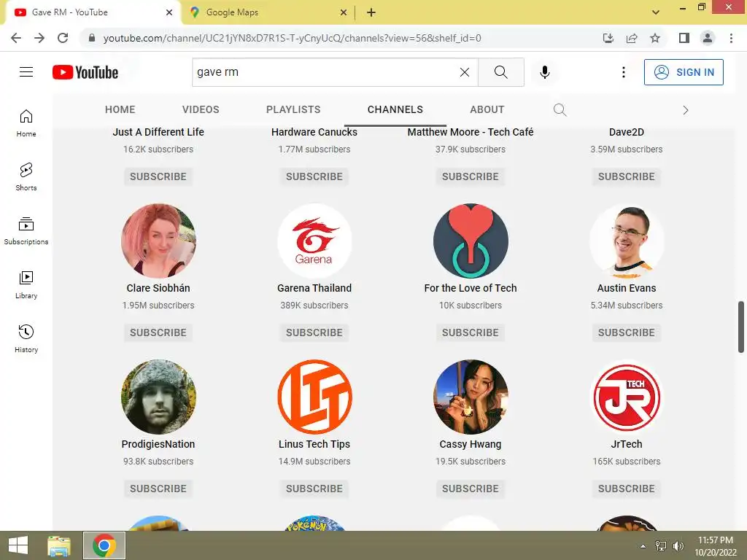The width and height of the screenshot is (747, 560).
Task: Subscribe to JrTech
Action: coord(627,489)
